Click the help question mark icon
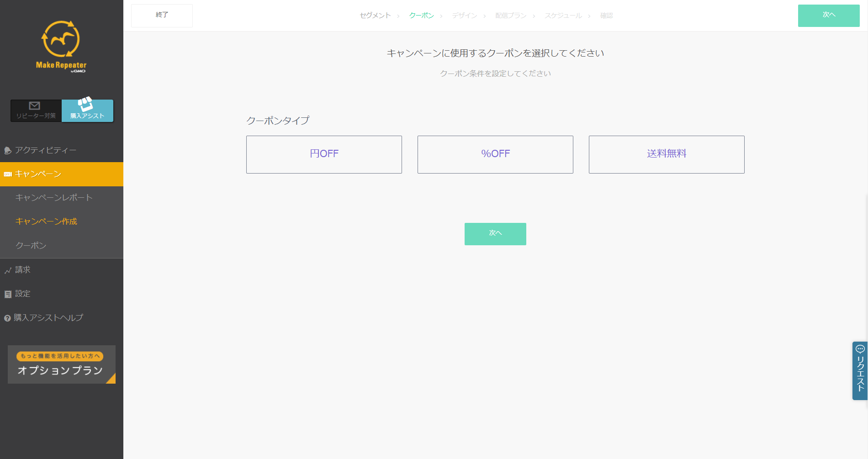The image size is (868, 459). [7, 318]
